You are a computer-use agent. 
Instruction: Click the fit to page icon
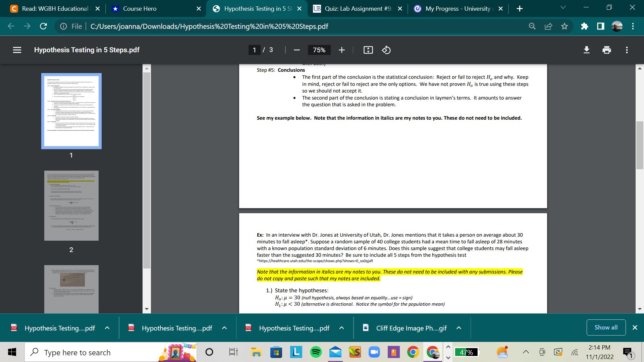tap(368, 50)
